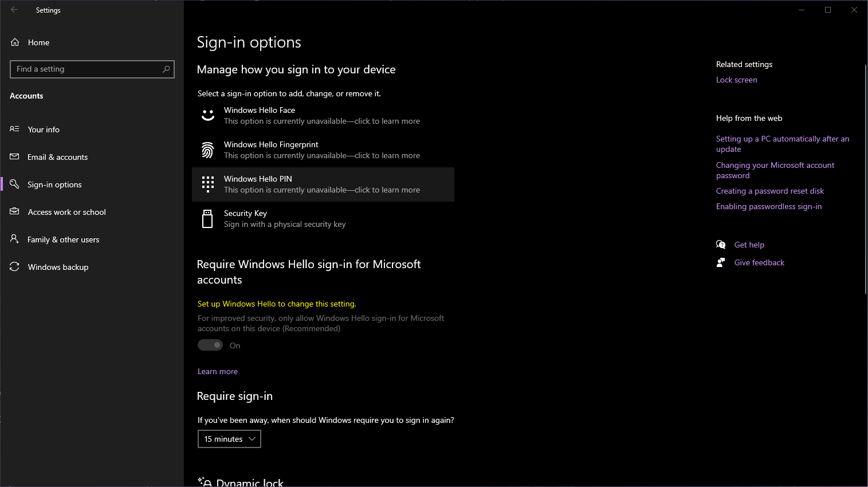Click the Your info person card icon
The width and height of the screenshot is (868, 487).
pyautogui.click(x=15, y=129)
